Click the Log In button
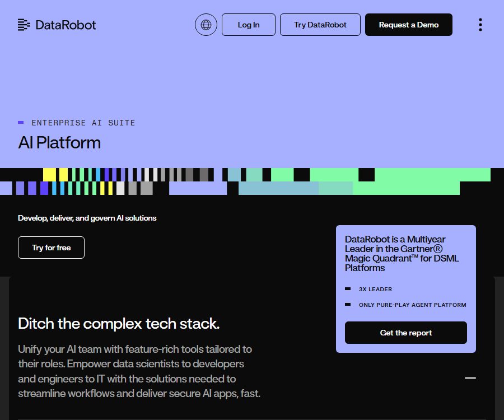 click(x=249, y=25)
